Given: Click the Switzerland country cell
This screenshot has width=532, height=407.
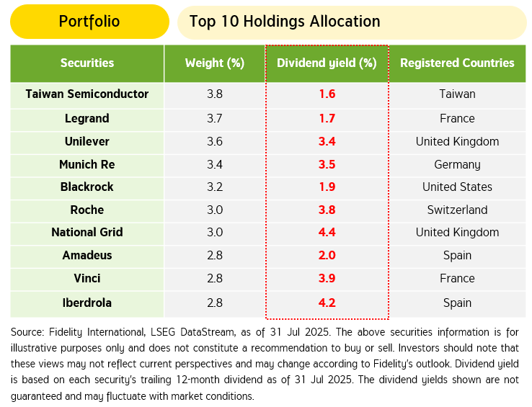Looking at the screenshot, I should [x=457, y=210].
